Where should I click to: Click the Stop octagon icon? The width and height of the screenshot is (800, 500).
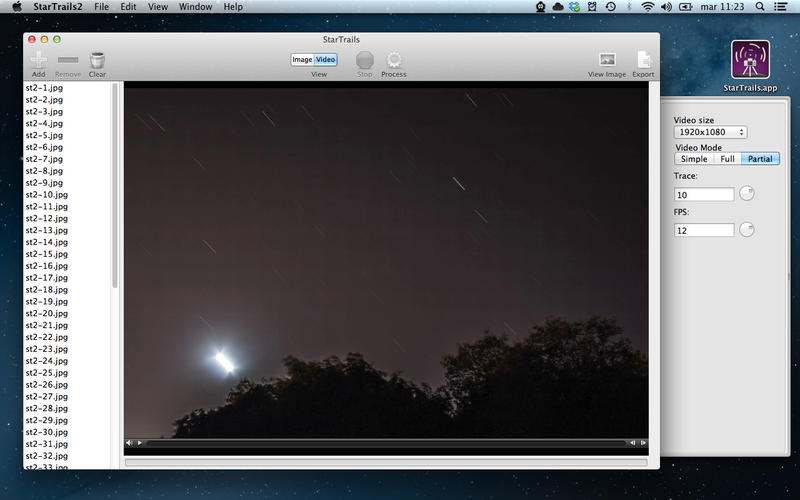coord(364,60)
